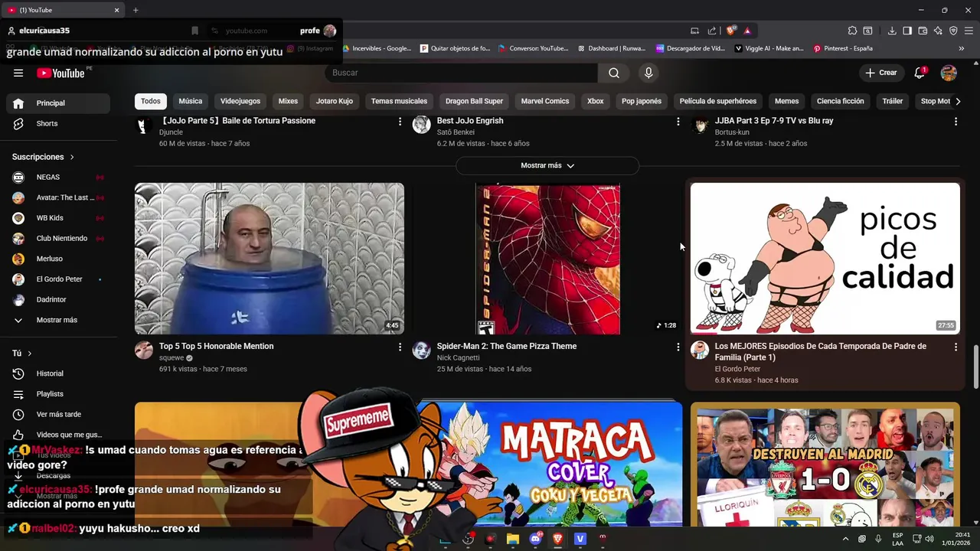Open File Explorer from the taskbar
Image resolution: width=980 pixels, height=551 pixels.
click(x=513, y=539)
